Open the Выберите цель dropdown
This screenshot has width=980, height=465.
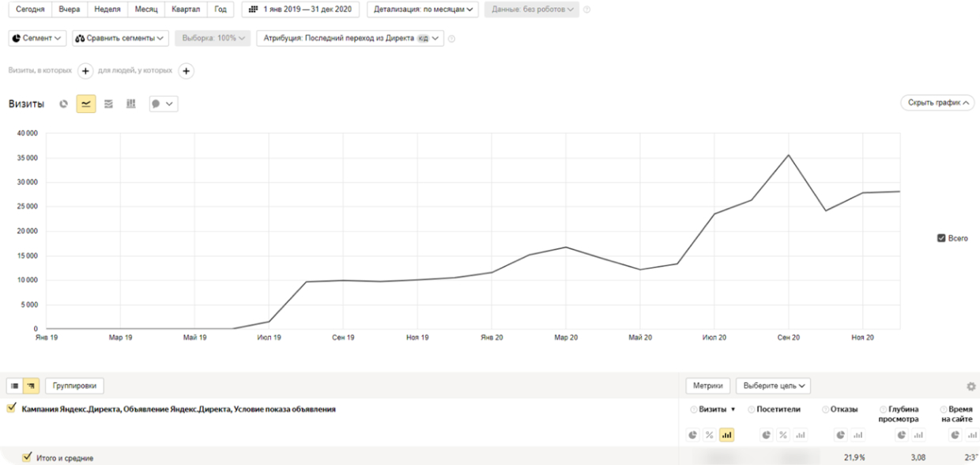774,386
